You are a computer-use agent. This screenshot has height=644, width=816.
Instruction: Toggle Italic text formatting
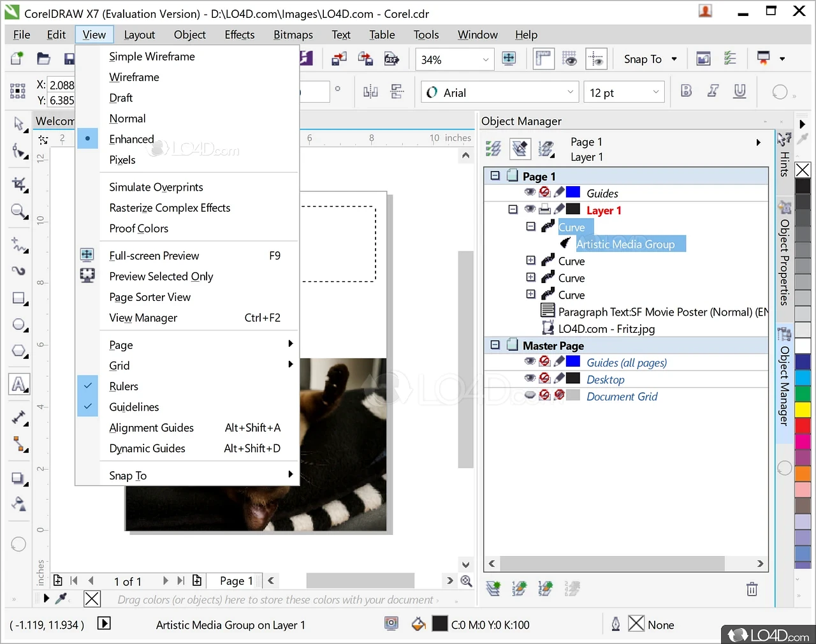tap(713, 91)
